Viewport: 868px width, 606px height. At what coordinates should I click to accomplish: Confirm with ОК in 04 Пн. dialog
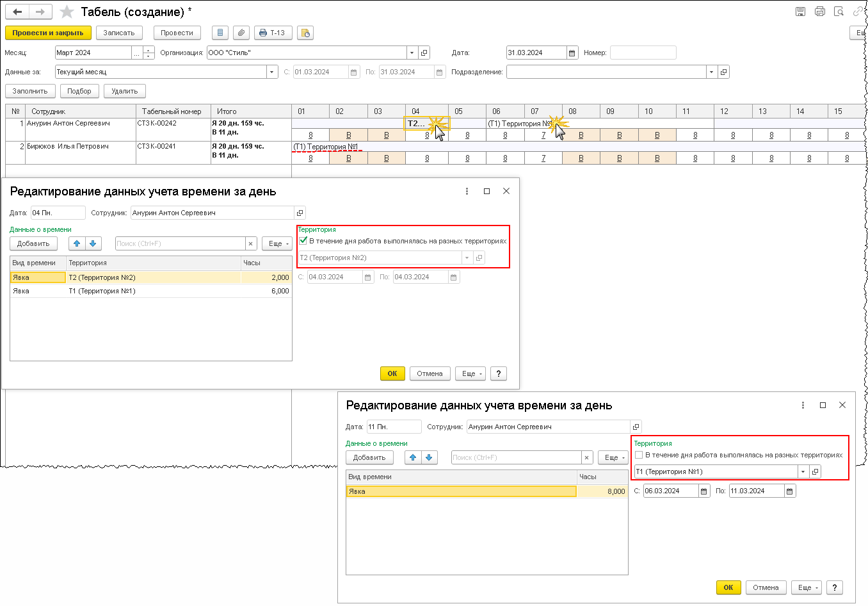point(392,373)
